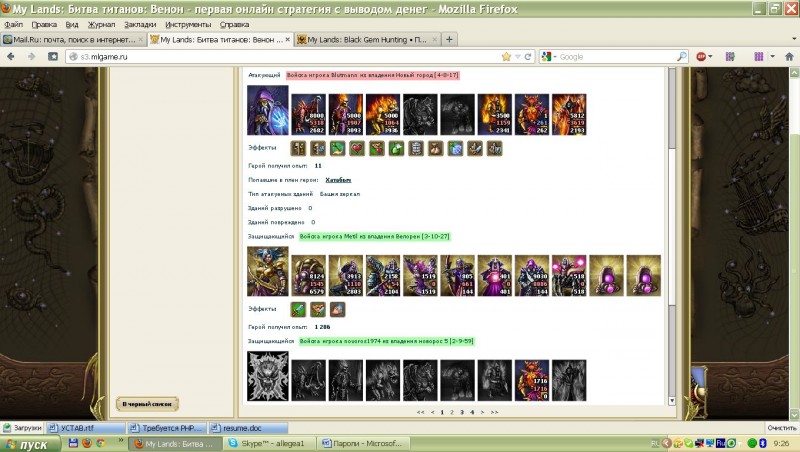This screenshot has width=800, height=452.
Task: Click the s3.mlgame.ru address bar
Action: [x=280, y=57]
